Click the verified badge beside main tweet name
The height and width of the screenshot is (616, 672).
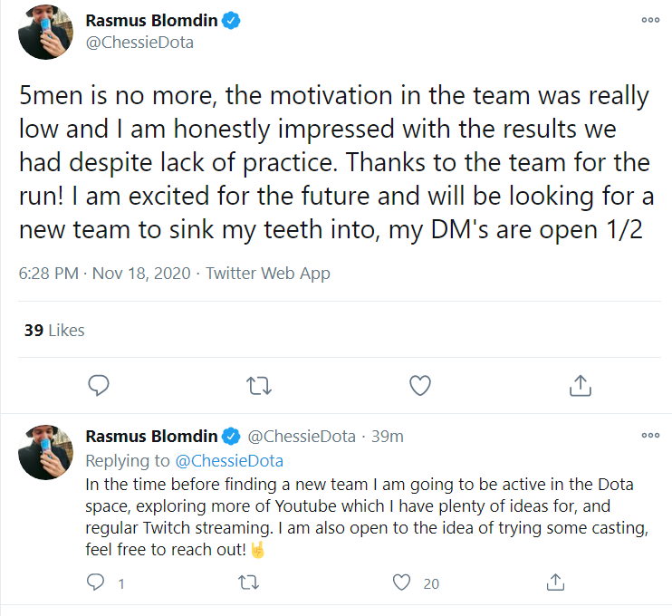click(x=233, y=21)
